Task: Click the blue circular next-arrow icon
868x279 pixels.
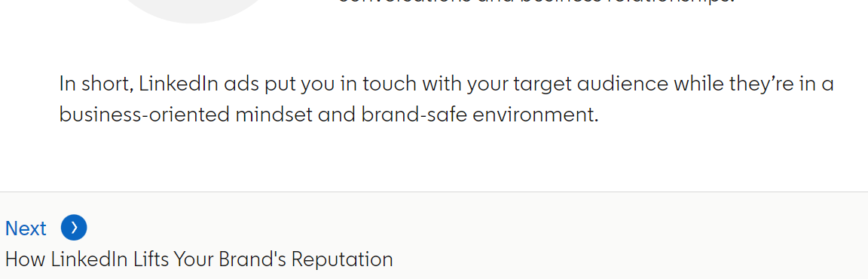Action: (x=74, y=228)
